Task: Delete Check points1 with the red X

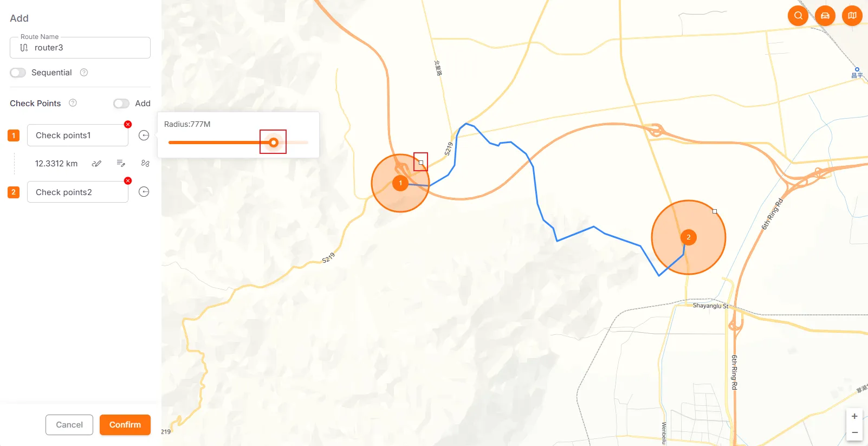Action: tap(128, 125)
